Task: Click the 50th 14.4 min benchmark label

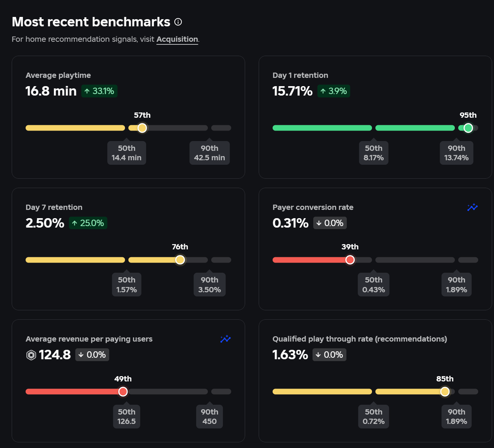Action: pyautogui.click(x=127, y=153)
